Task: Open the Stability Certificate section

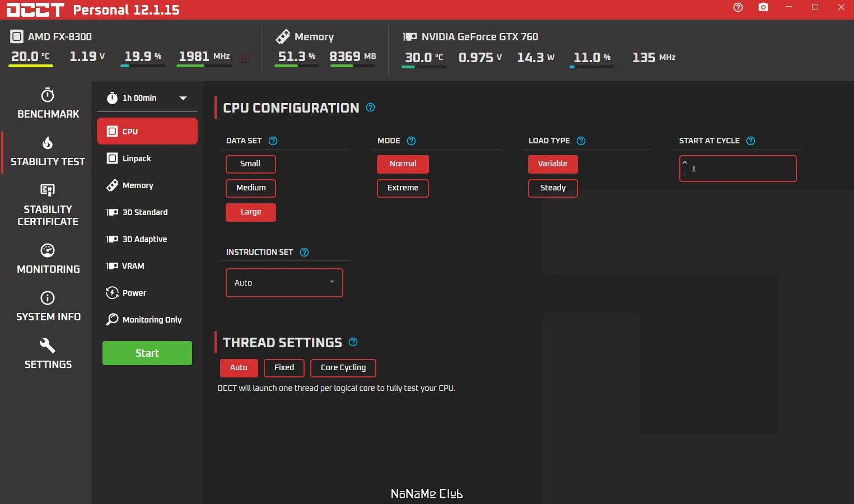Action: tap(47, 206)
